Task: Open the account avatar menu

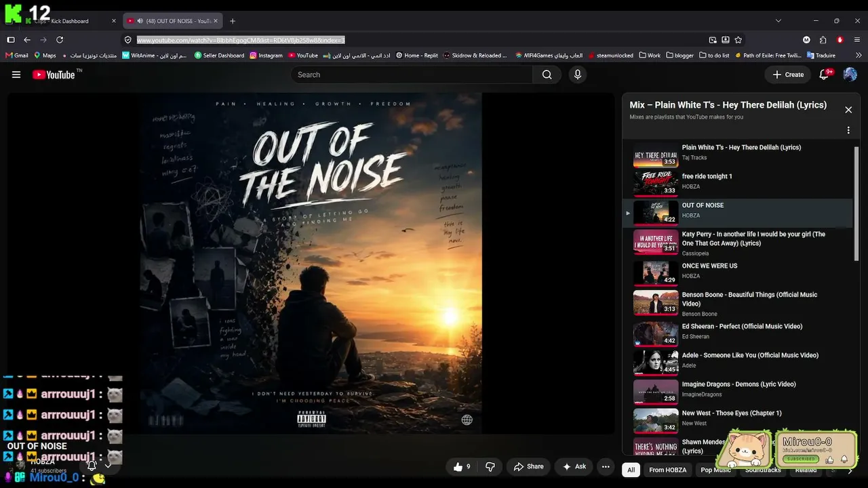Action: (x=850, y=75)
